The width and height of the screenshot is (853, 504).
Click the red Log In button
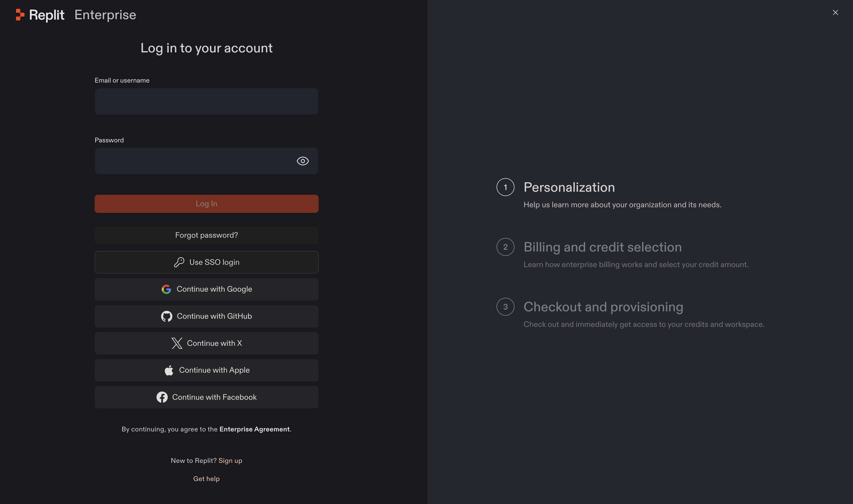point(207,204)
